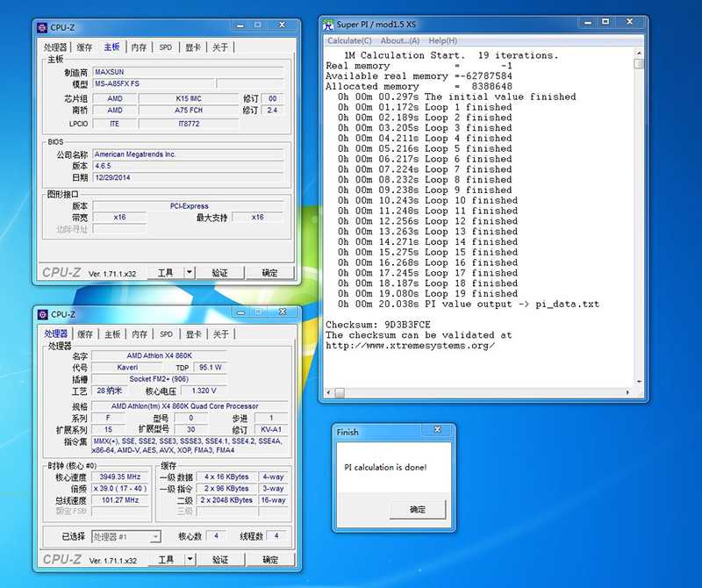Click Checksum: 9D3B3FCE line
The height and width of the screenshot is (588, 702).
tap(378, 325)
